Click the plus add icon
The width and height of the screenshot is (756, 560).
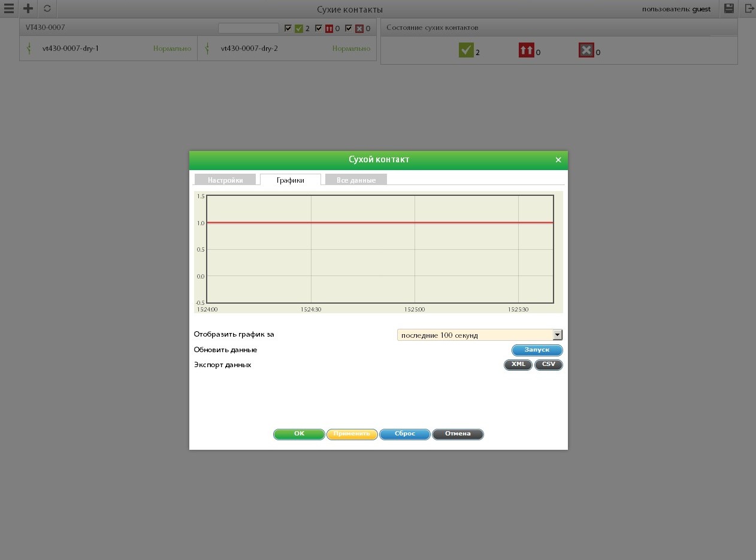28,9
